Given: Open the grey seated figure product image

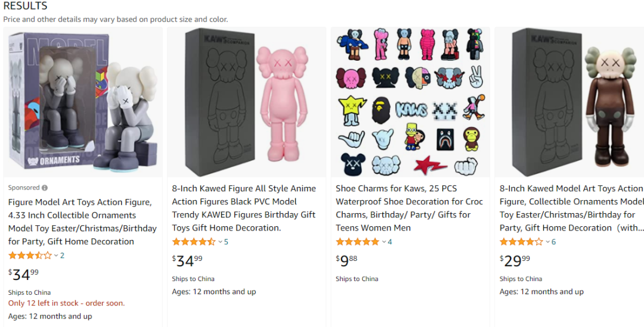Looking at the screenshot, I should [83, 102].
